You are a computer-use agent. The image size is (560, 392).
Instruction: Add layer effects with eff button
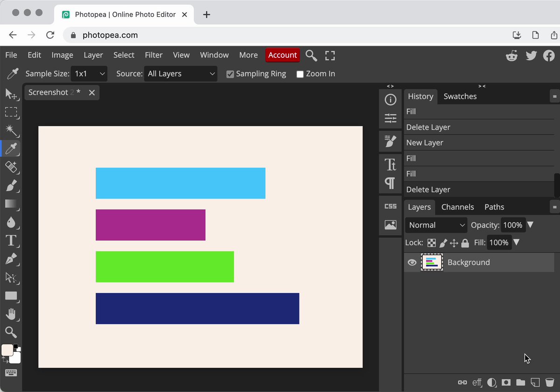click(477, 382)
